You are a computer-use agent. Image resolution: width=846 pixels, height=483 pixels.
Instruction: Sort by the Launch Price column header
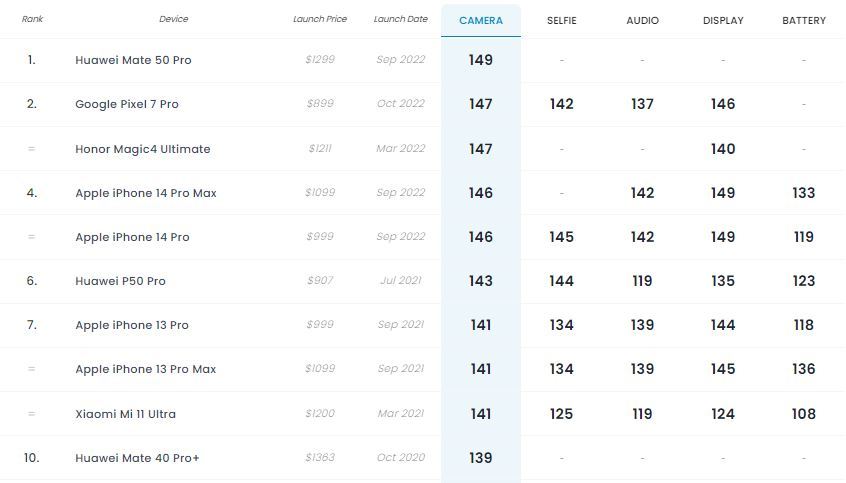[x=320, y=19]
